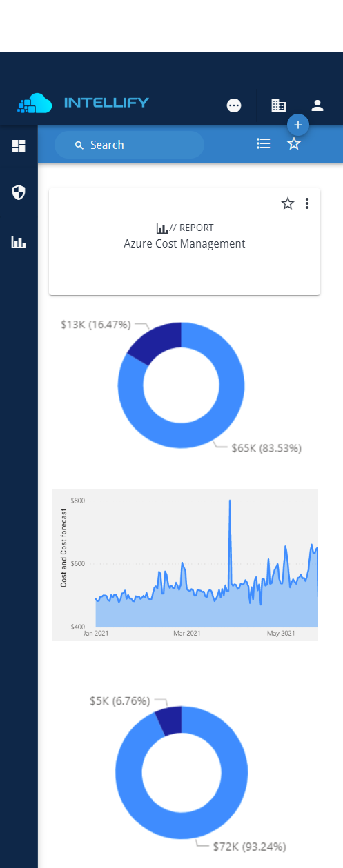
Task: Open the security shield sidebar icon
Action: click(19, 192)
